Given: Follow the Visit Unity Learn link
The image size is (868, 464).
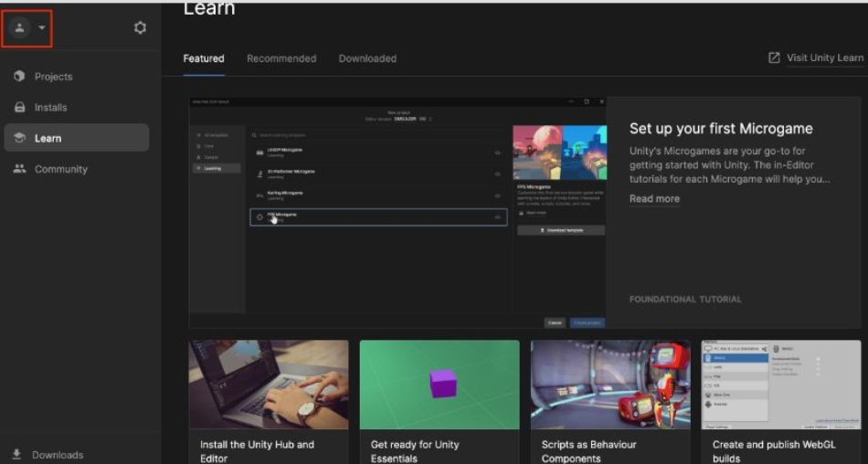Looking at the screenshot, I should (824, 58).
